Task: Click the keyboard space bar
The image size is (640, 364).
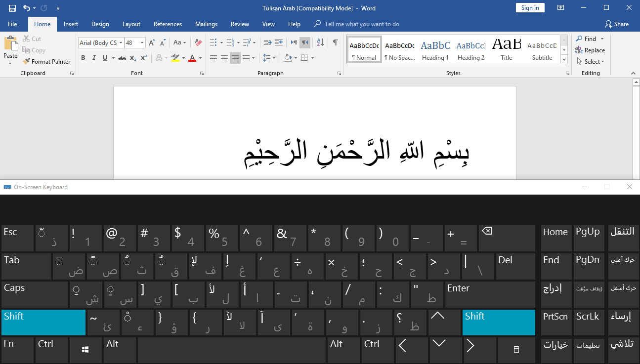Action: point(232,350)
